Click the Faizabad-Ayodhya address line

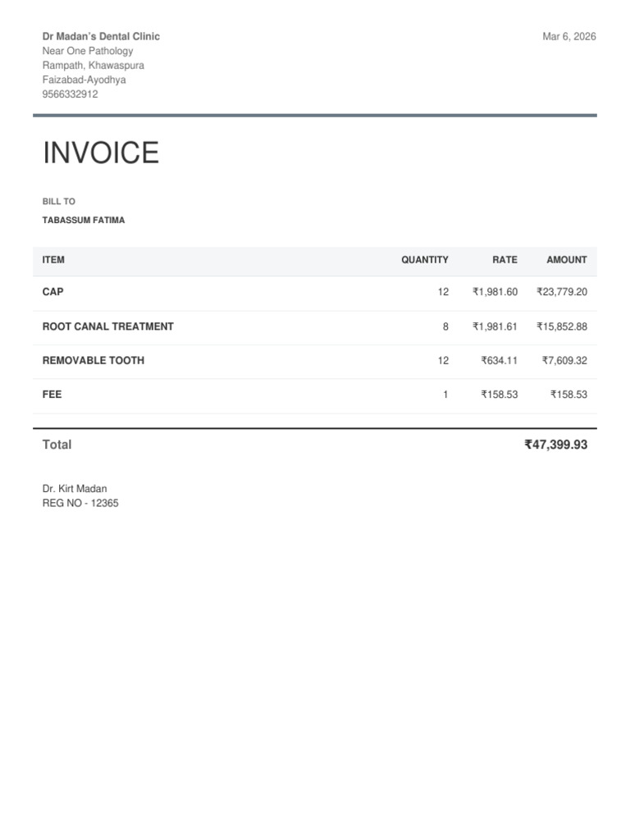tap(84, 80)
